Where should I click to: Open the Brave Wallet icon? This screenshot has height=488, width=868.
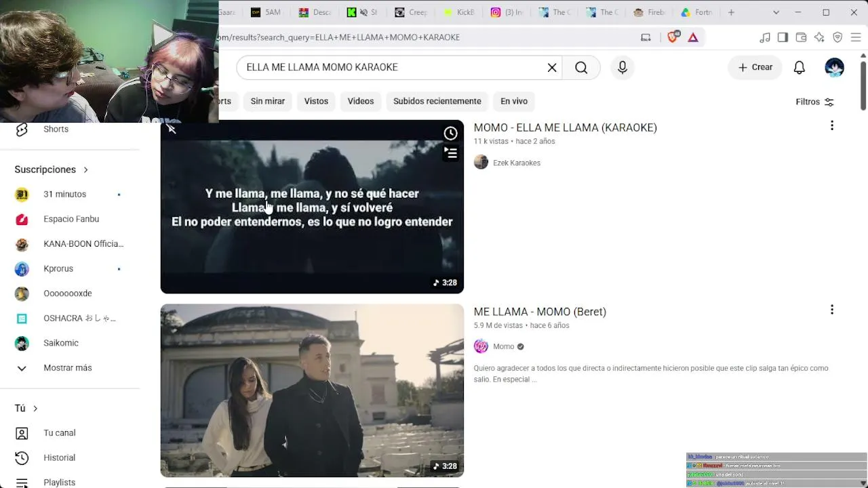[801, 37]
